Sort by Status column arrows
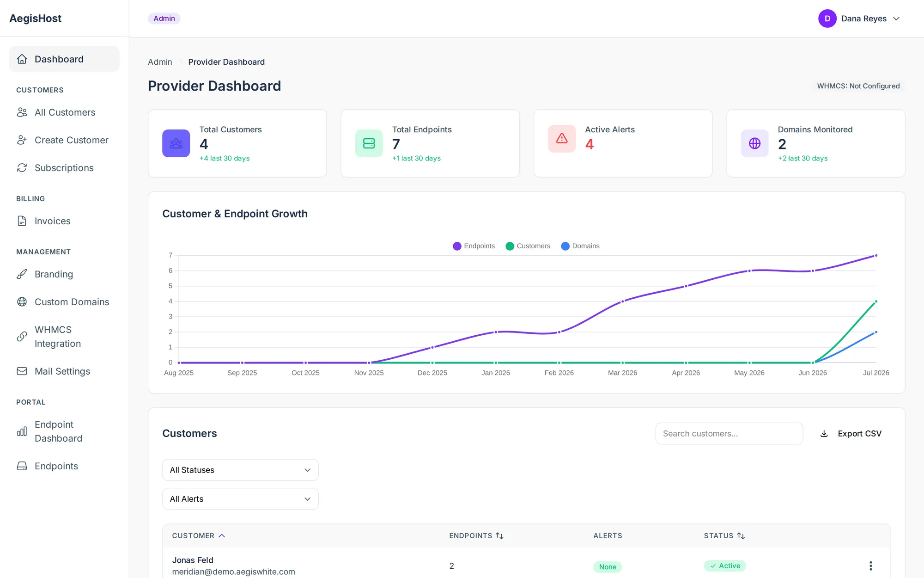The height and width of the screenshot is (578, 924). (x=741, y=536)
